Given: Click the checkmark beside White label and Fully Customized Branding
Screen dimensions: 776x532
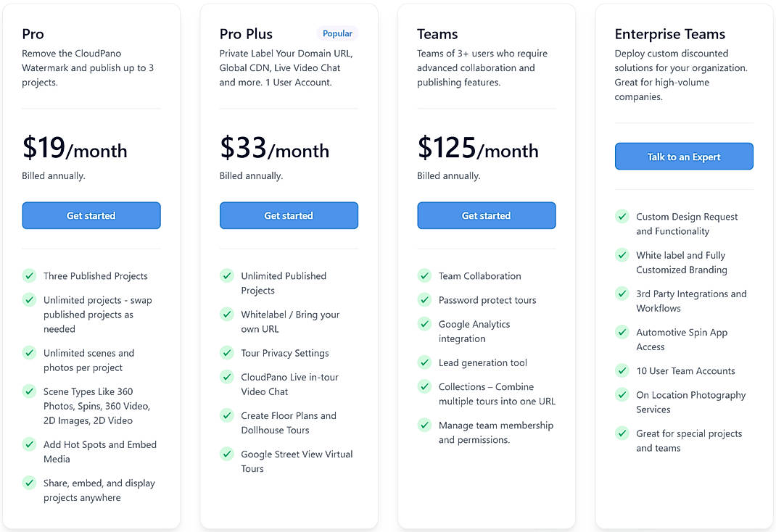Looking at the screenshot, I should pos(622,255).
